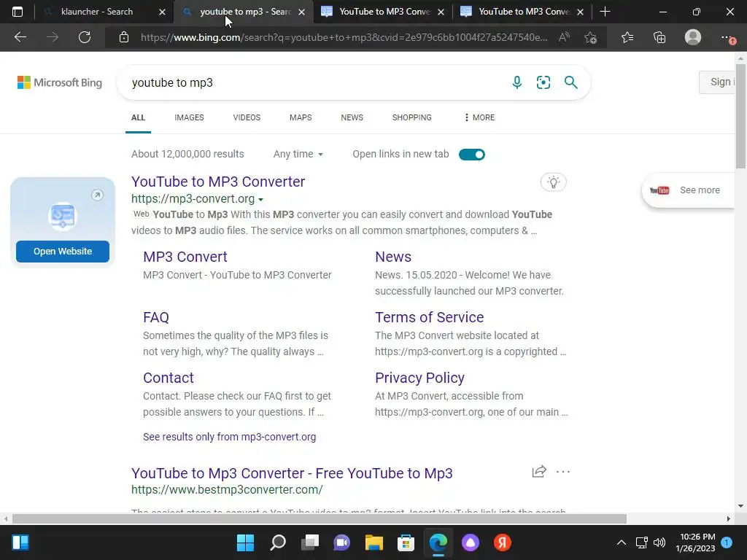Screen dimensions: 747x560
Task: Open the tab actions menu icon
Action: click(18, 12)
